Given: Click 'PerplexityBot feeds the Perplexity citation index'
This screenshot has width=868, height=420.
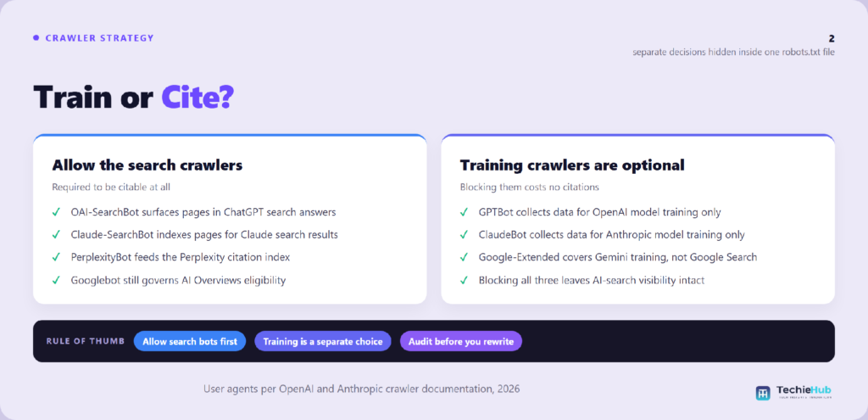Looking at the screenshot, I should coord(181,258).
